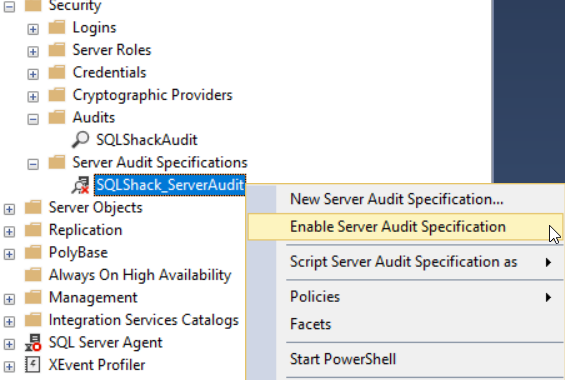Select the Security tree label
The width and height of the screenshot is (565, 380).
pos(75,6)
